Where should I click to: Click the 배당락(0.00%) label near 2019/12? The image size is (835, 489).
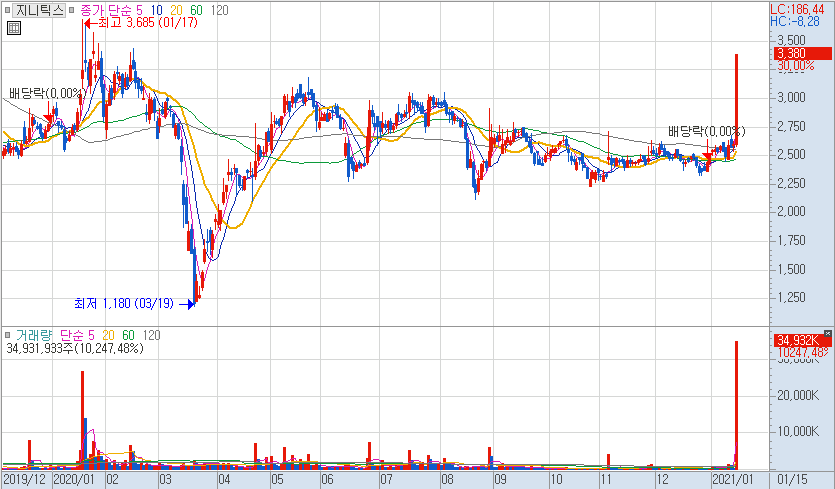(47, 94)
